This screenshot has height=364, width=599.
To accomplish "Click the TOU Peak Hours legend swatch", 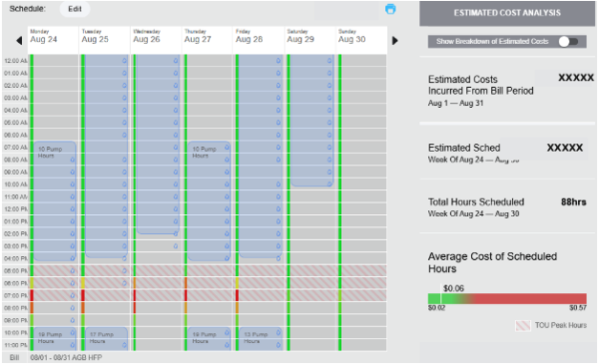I will 522,325.
